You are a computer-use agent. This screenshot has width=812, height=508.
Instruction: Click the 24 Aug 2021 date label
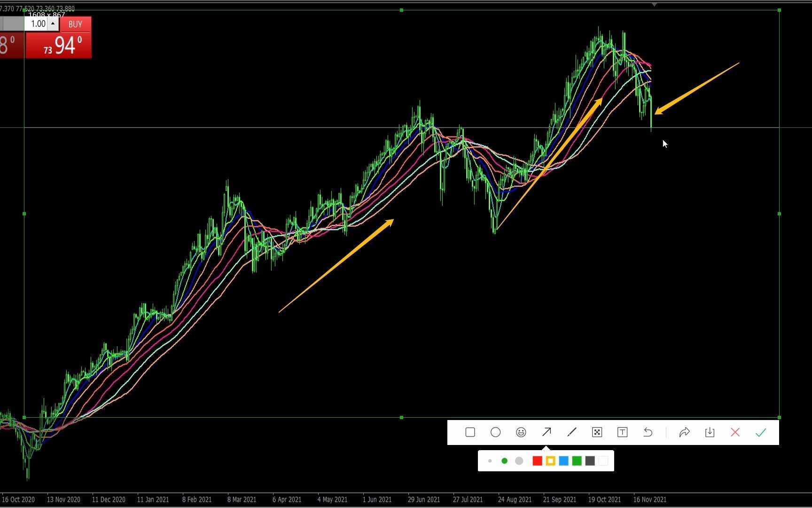coord(515,500)
